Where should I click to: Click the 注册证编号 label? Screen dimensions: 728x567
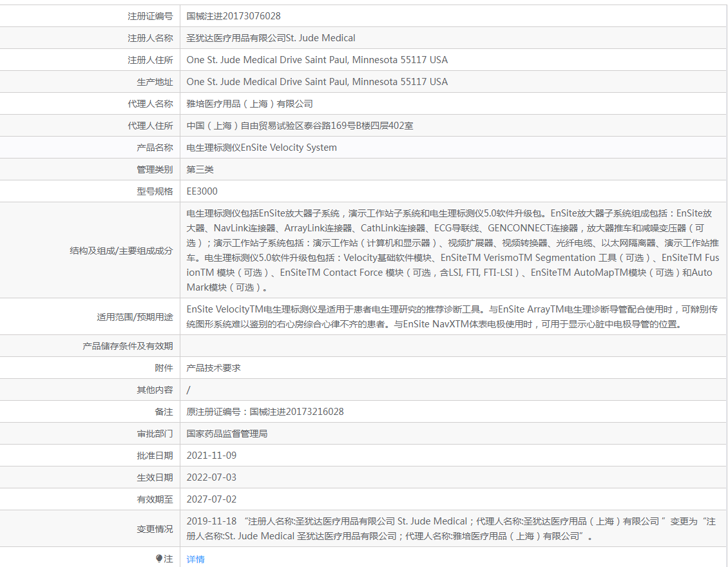point(150,16)
